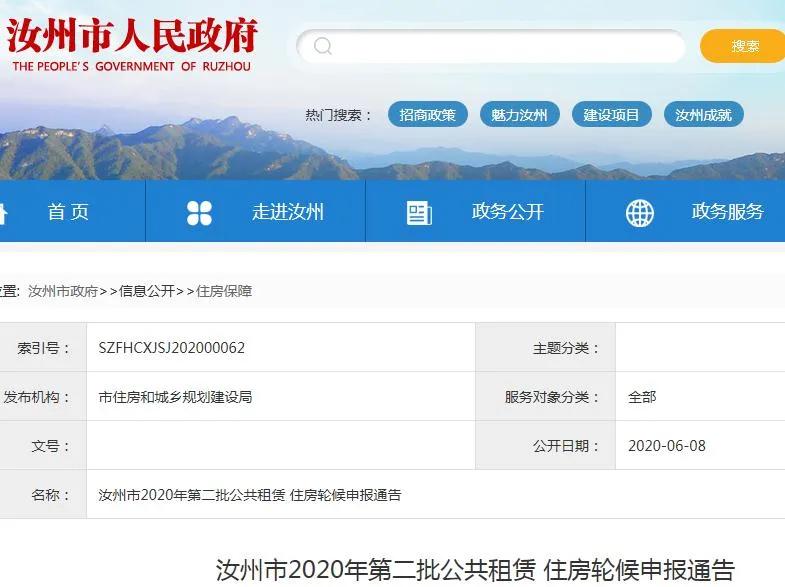Focus the site search input field
The image size is (785, 587).
tap(491, 46)
